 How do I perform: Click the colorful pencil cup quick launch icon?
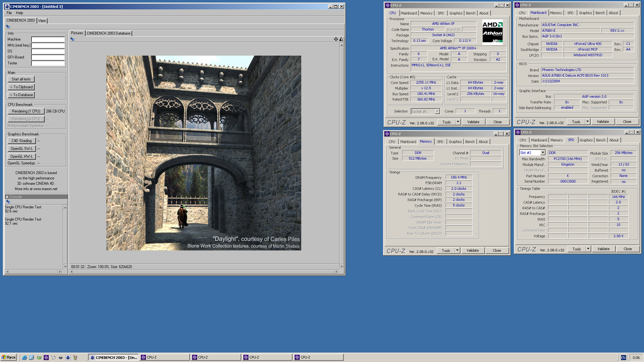(x=75, y=357)
